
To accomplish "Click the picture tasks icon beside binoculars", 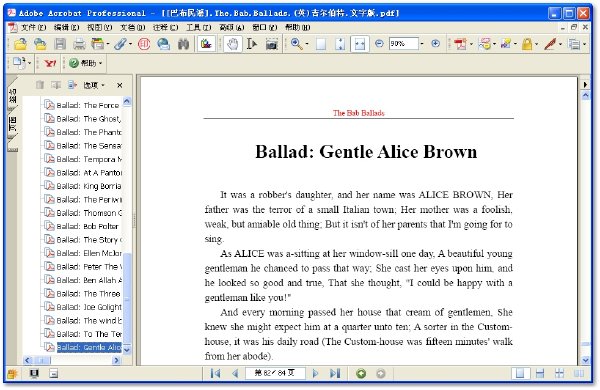I will tap(206, 44).
